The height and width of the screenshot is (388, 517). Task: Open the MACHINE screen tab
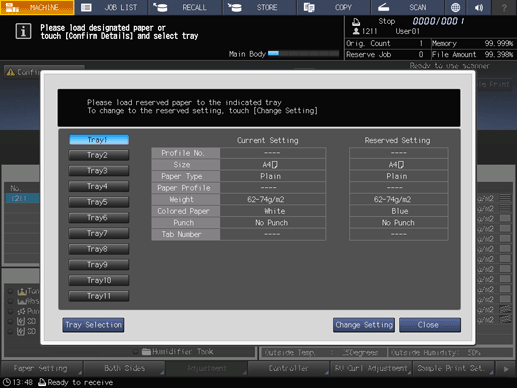[37, 7]
